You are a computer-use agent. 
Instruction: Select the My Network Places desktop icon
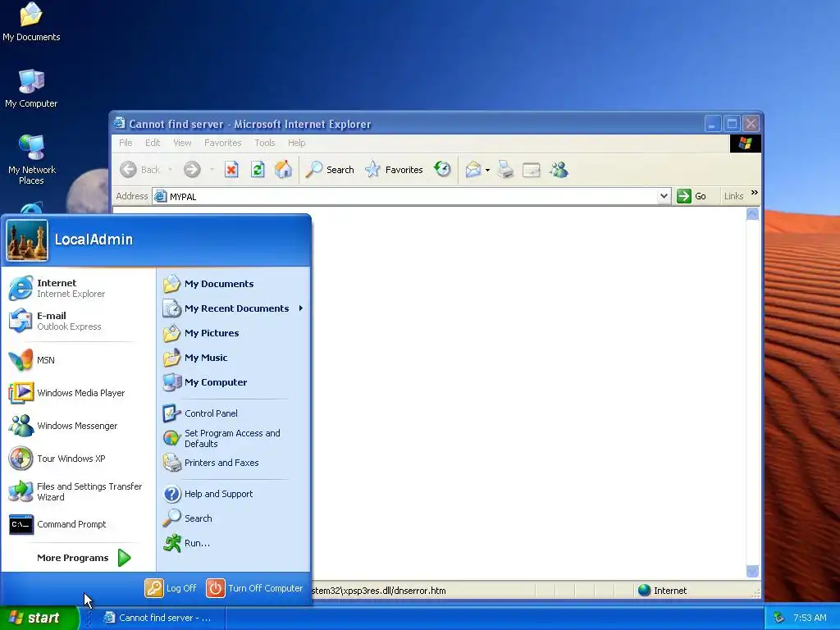(x=31, y=160)
